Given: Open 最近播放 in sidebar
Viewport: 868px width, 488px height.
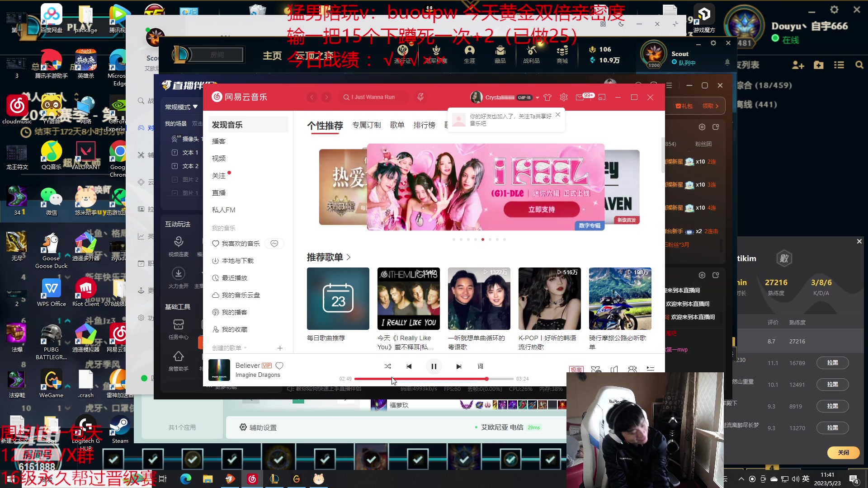Looking at the screenshot, I should click(230, 278).
